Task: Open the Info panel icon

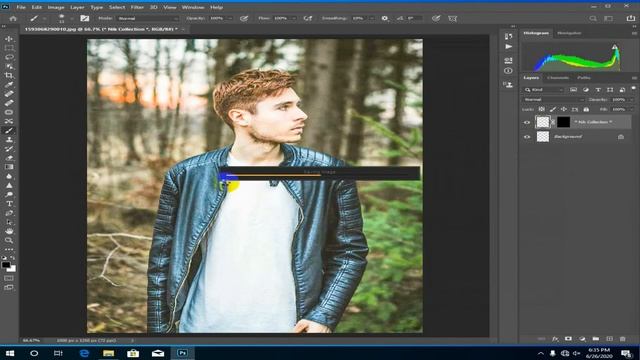Action: pos(508,71)
